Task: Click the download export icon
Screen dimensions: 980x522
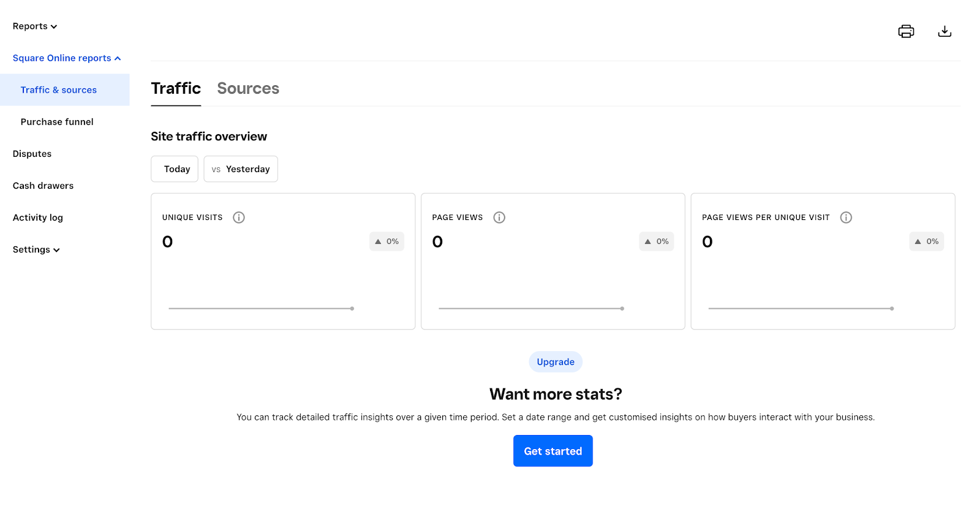Action: pos(944,31)
